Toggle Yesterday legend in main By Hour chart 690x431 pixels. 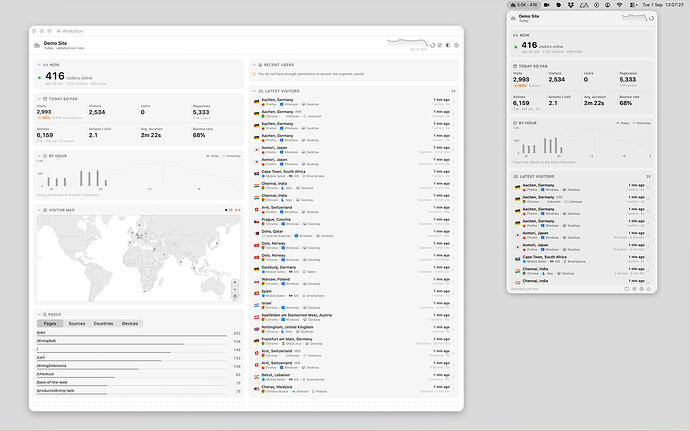(x=231, y=156)
